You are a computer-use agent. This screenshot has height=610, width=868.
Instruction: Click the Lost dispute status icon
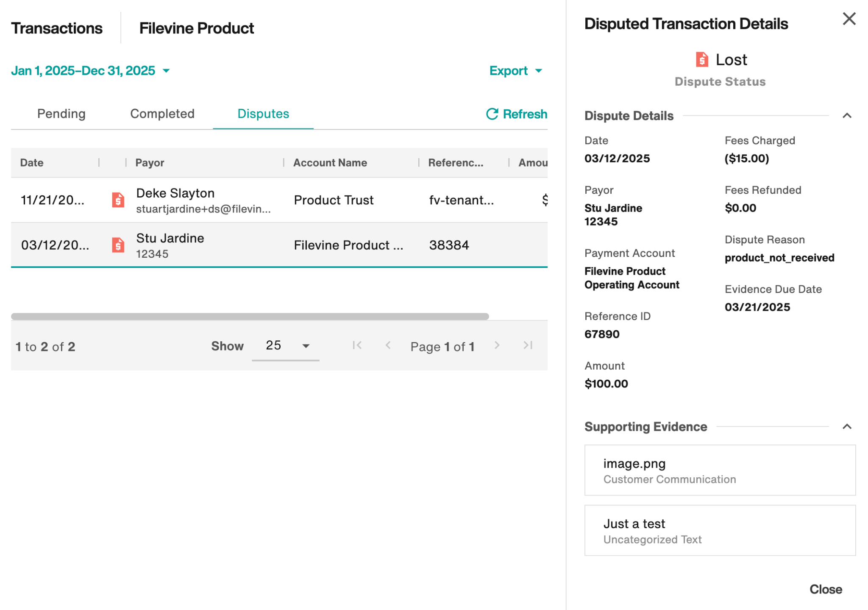(702, 59)
